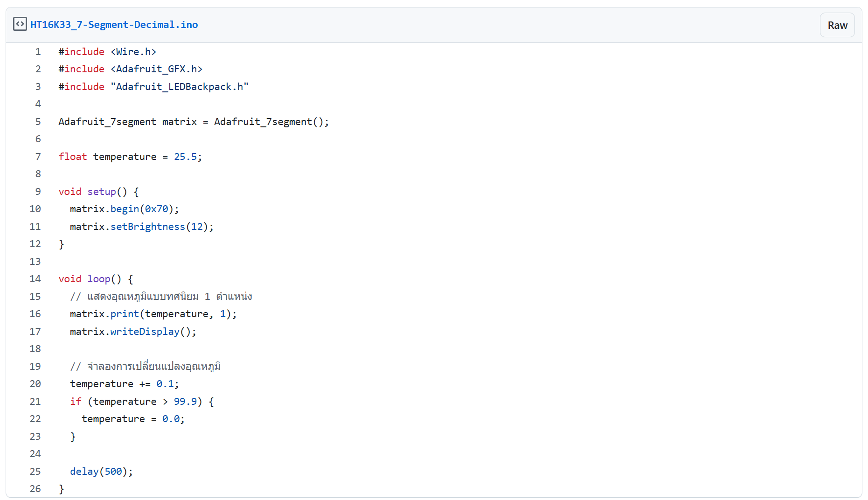Click line number 5 in the gutter
The image size is (868, 500).
pos(38,122)
